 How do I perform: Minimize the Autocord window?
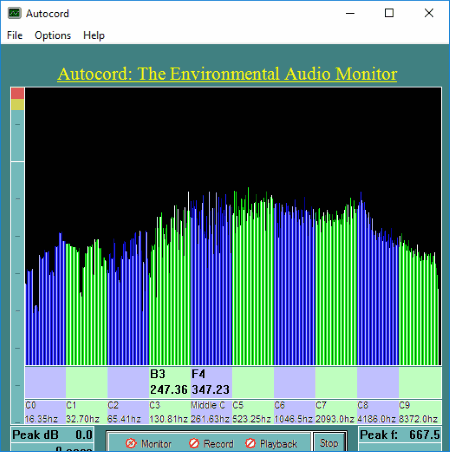[x=350, y=13]
